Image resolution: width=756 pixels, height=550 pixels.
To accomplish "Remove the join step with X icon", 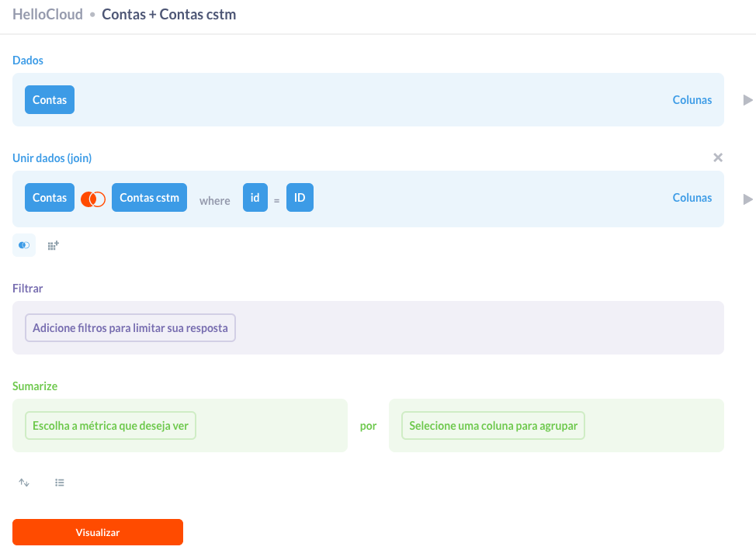I will pos(718,157).
